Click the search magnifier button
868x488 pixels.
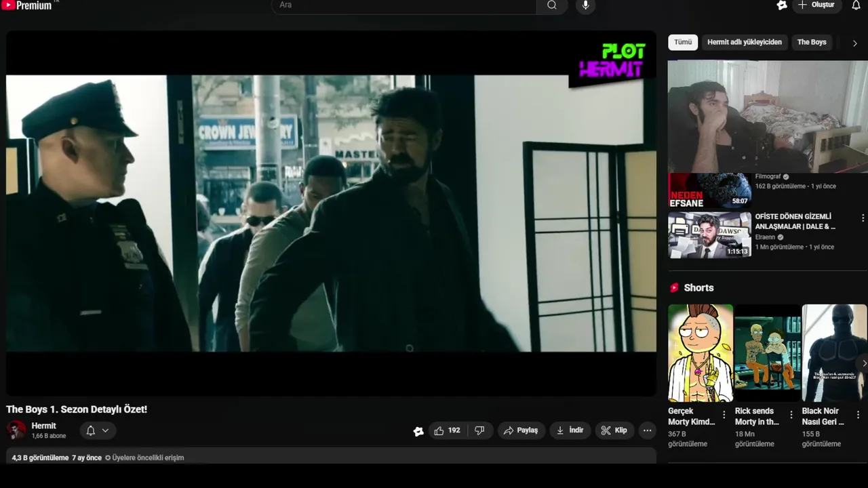click(x=552, y=5)
